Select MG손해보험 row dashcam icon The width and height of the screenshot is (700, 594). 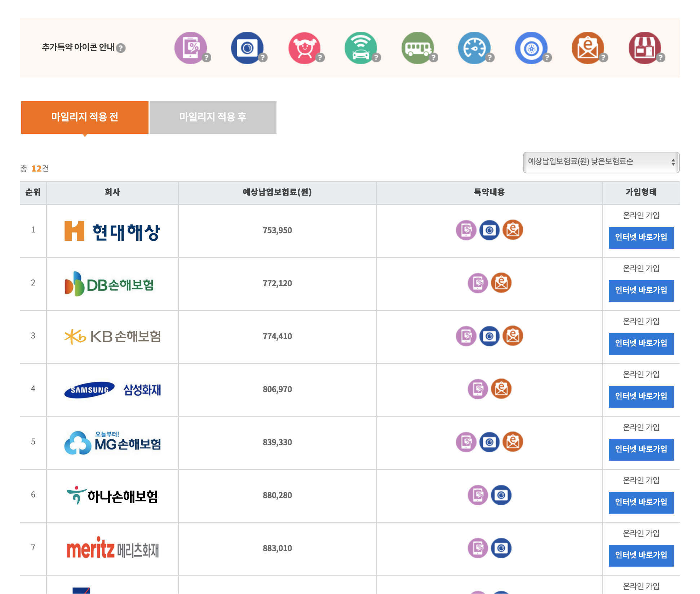click(x=489, y=442)
